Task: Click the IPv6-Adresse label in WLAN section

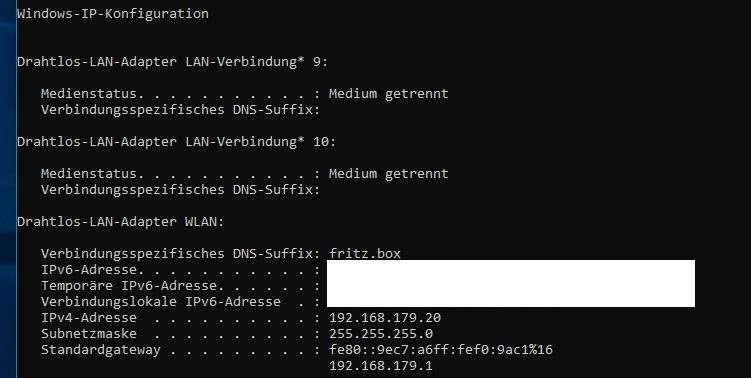Action: [92, 270]
